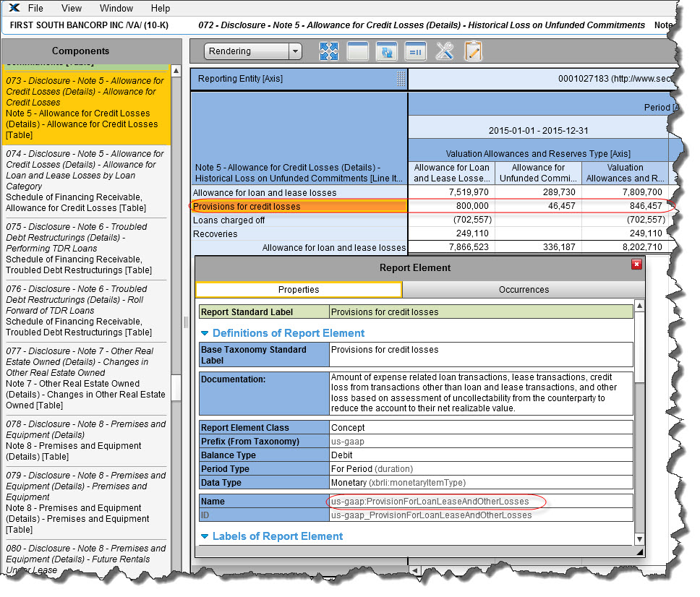Viewport: 700px width, 597px height.
Task: Click the Components panel header
Action: (92, 51)
